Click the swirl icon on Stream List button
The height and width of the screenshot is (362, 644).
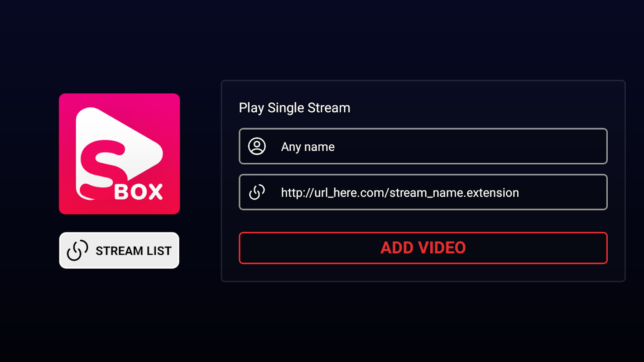pyautogui.click(x=77, y=251)
